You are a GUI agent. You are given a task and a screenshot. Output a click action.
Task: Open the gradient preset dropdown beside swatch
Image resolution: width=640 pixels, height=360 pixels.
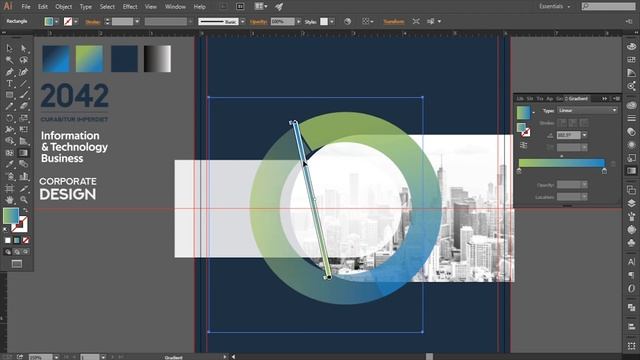point(533,112)
